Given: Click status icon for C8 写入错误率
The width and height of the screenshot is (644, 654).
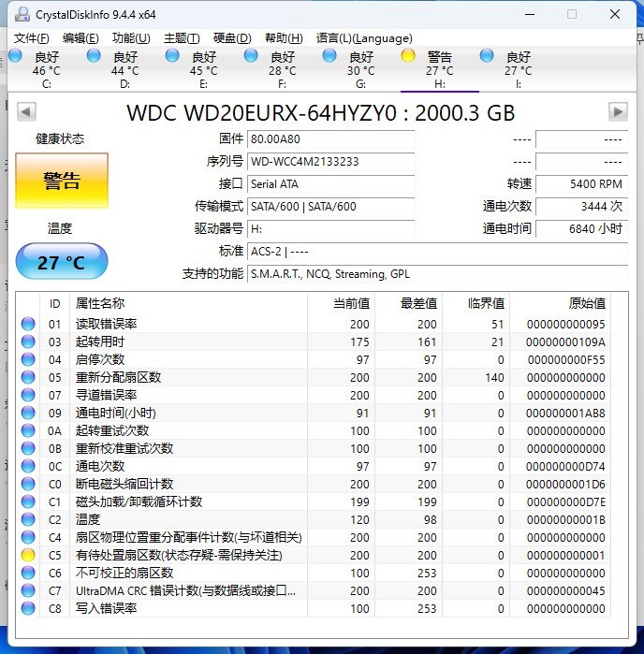Looking at the screenshot, I should 28,608.
